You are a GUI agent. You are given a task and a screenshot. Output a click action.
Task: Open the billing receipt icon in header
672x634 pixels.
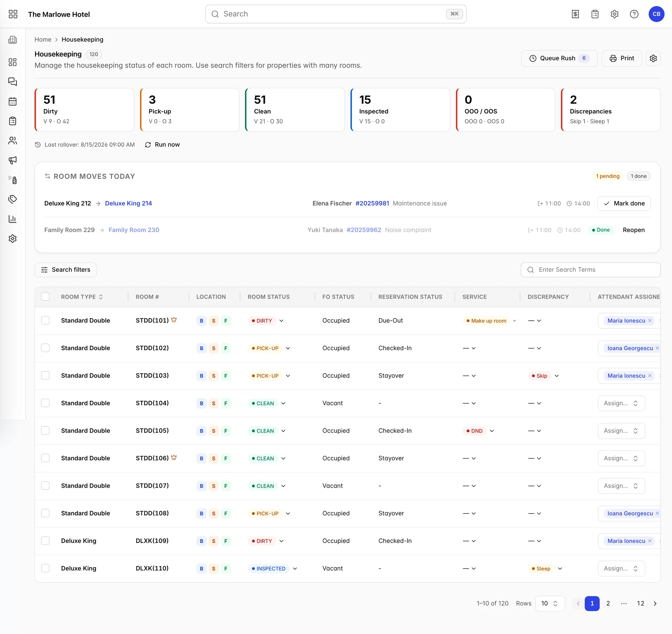tap(575, 14)
